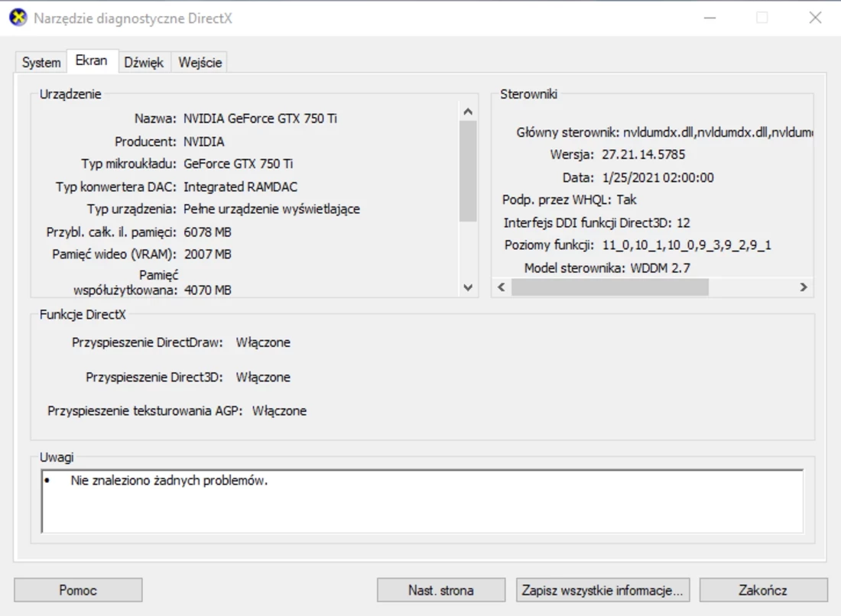Select the Ekran tab
The width and height of the screenshot is (841, 616).
tap(91, 60)
